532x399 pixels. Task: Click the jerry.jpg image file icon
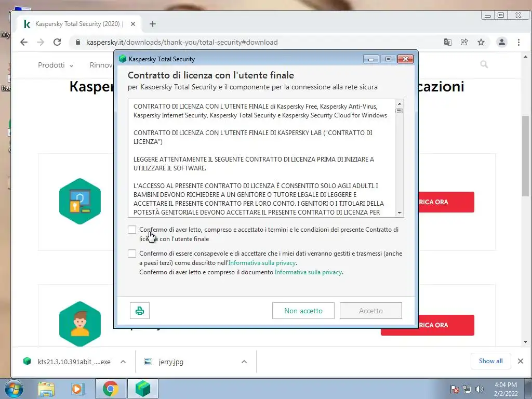click(148, 362)
